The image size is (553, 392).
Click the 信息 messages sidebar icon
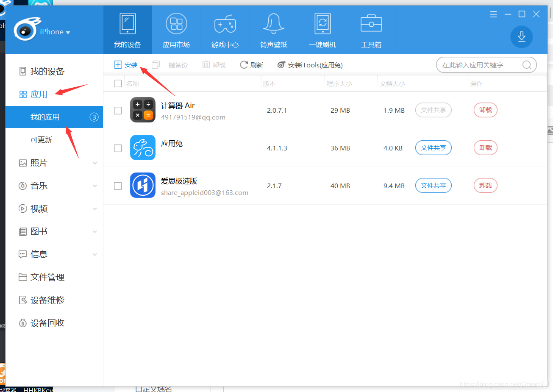[23, 254]
